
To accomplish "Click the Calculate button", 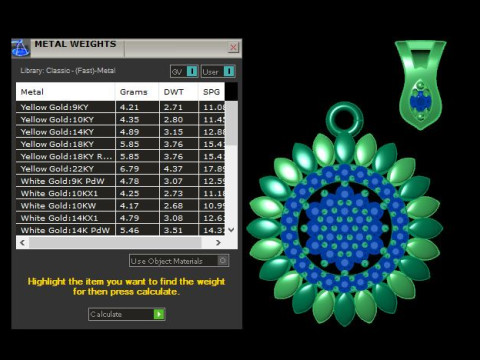I will [x=127, y=314].
